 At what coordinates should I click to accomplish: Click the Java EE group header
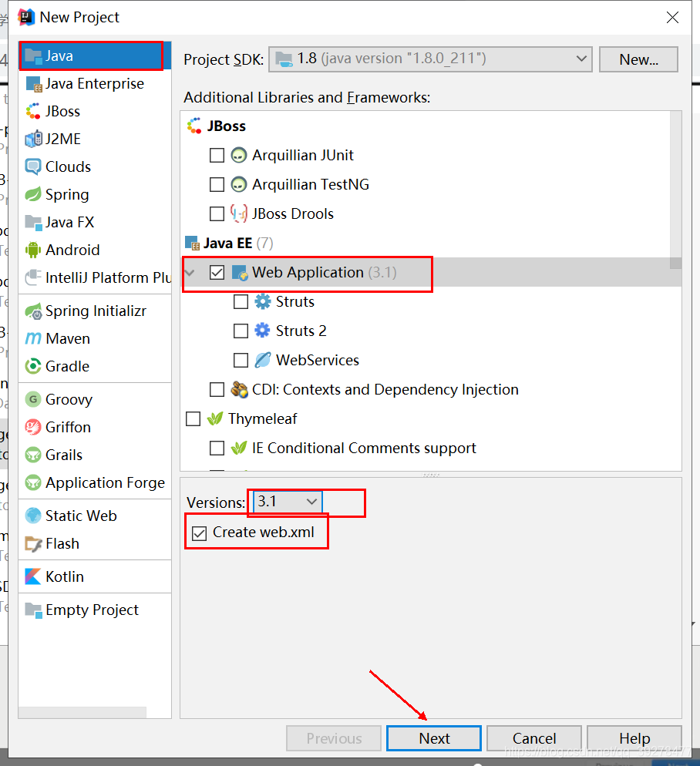click(229, 244)
